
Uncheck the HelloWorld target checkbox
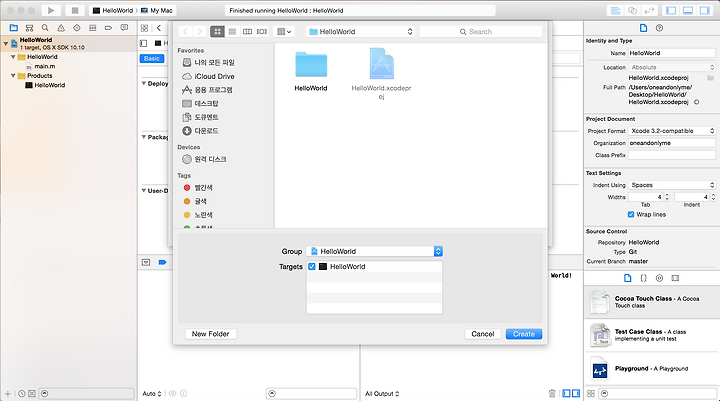(312, 266)
